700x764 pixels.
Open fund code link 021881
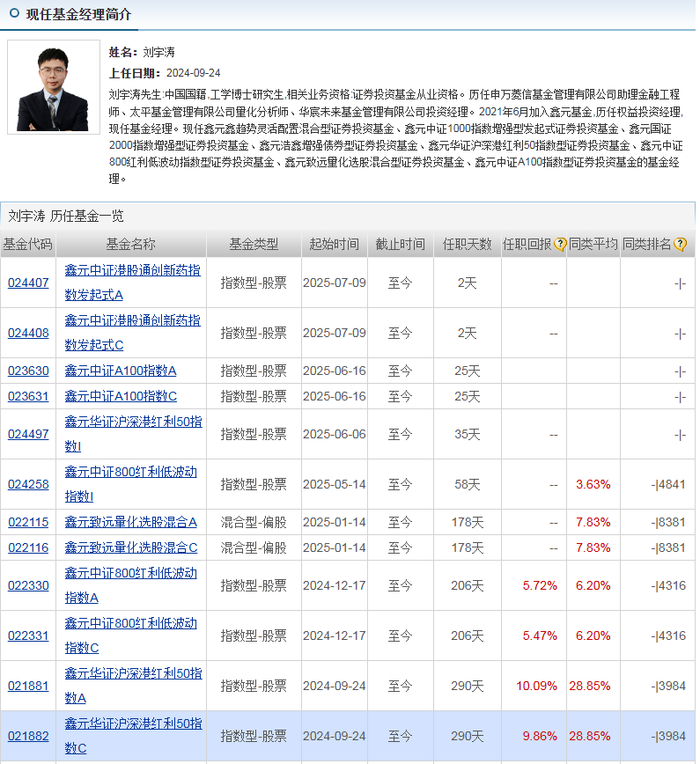(x=28, y=686)
